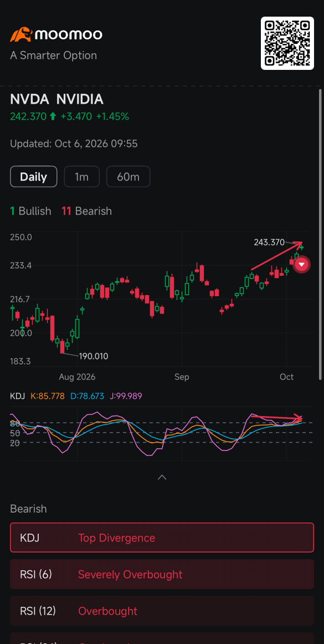Click the 216.7 price axis label

point(20,300)
